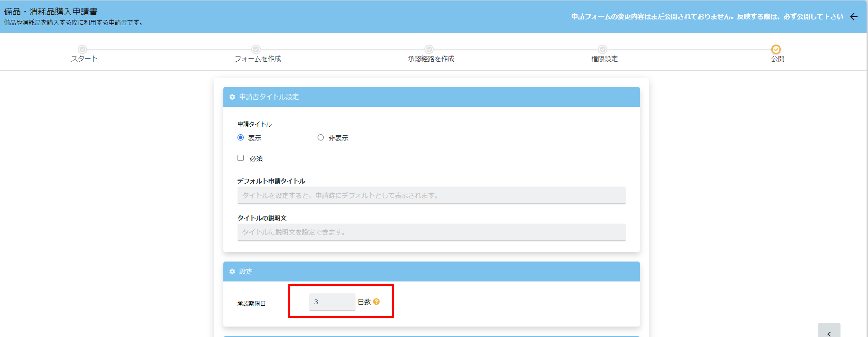
Task: Click the デフォルト申請タイトル field label
Action: pos(271,181)
